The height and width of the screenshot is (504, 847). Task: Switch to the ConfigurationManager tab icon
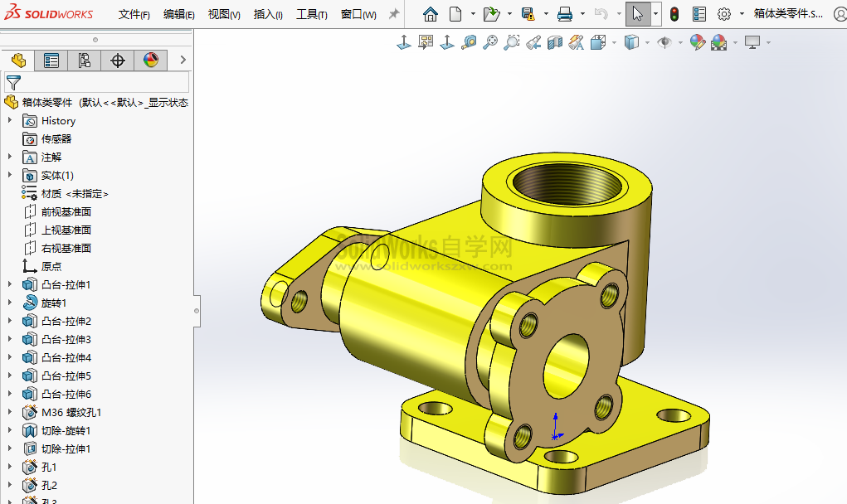pyautogui.click(x=83, y=60)
